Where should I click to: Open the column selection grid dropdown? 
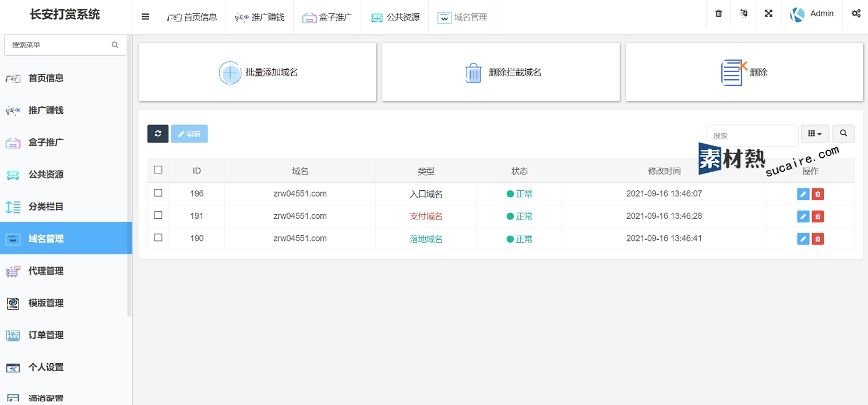(815, 134)
